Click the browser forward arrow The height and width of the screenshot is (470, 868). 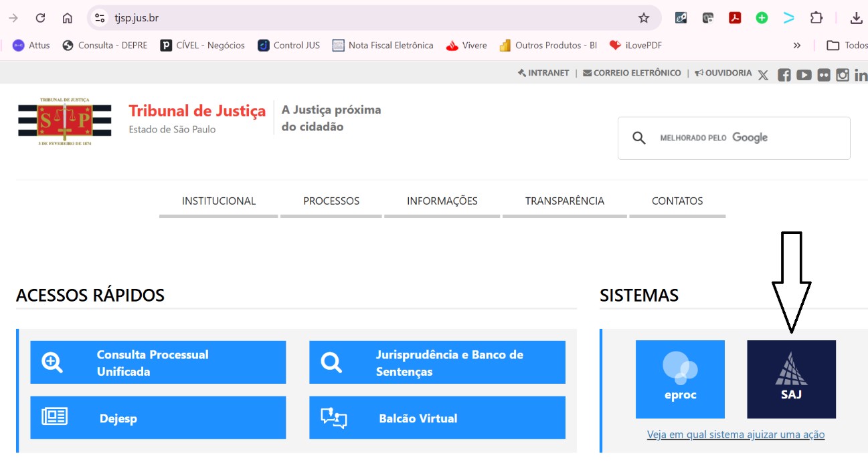click(13, 18)
